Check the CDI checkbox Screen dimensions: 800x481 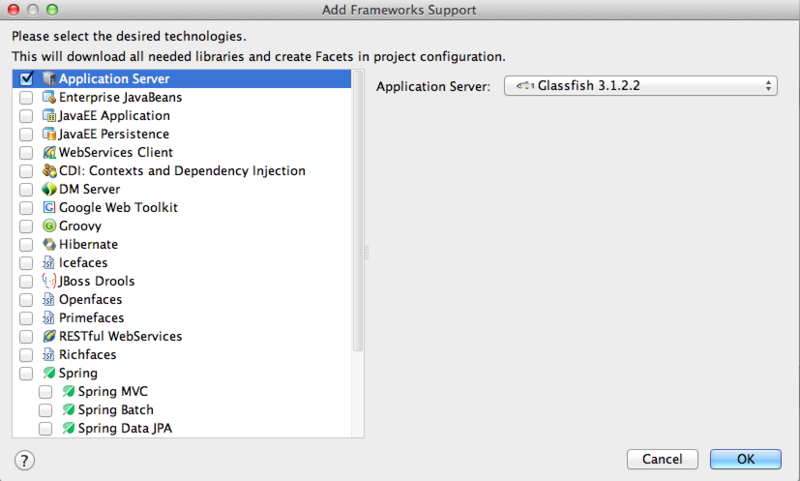(x=26, y=171)
